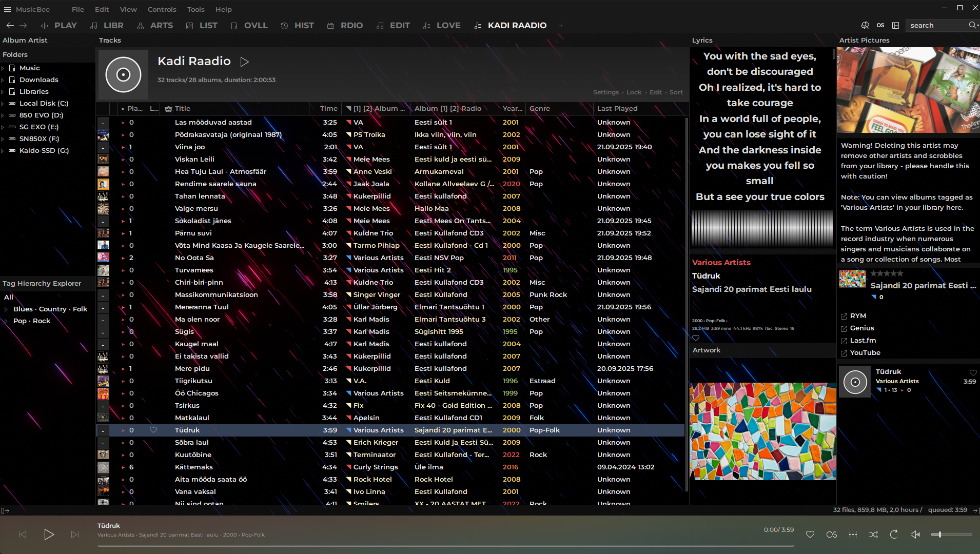
Task: Open the MusicBee hamburger menu
Action: (x=7, y=9)
